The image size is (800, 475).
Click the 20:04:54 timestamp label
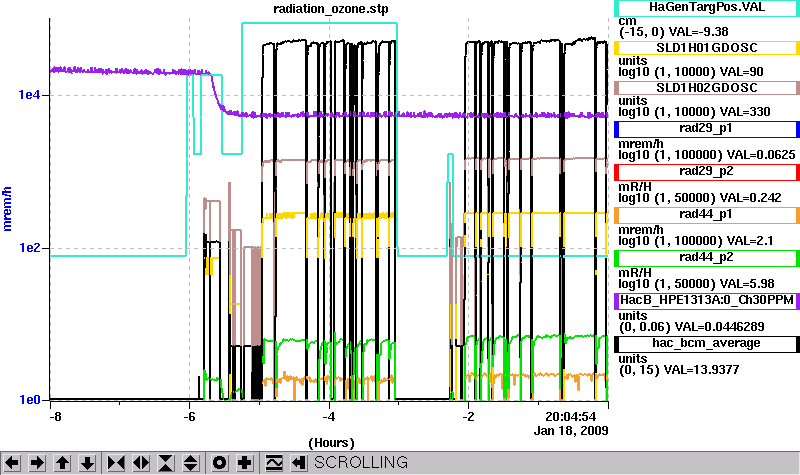[570, 417]
